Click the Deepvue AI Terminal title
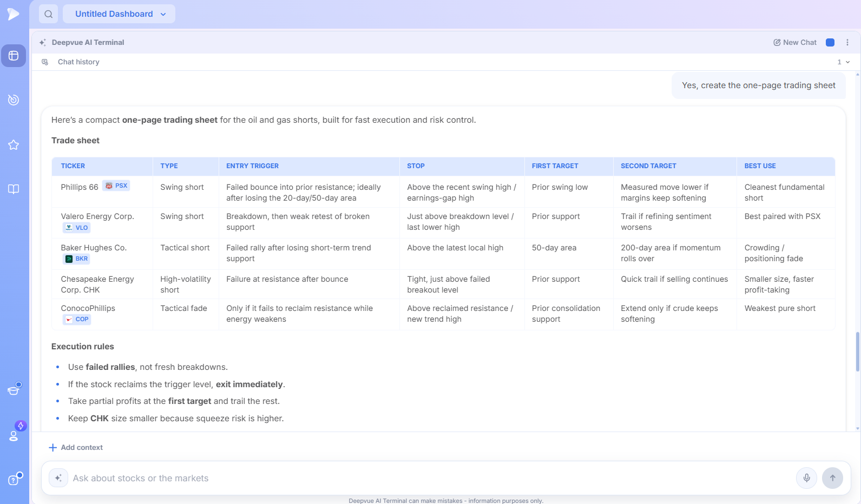 click(88, 42)
